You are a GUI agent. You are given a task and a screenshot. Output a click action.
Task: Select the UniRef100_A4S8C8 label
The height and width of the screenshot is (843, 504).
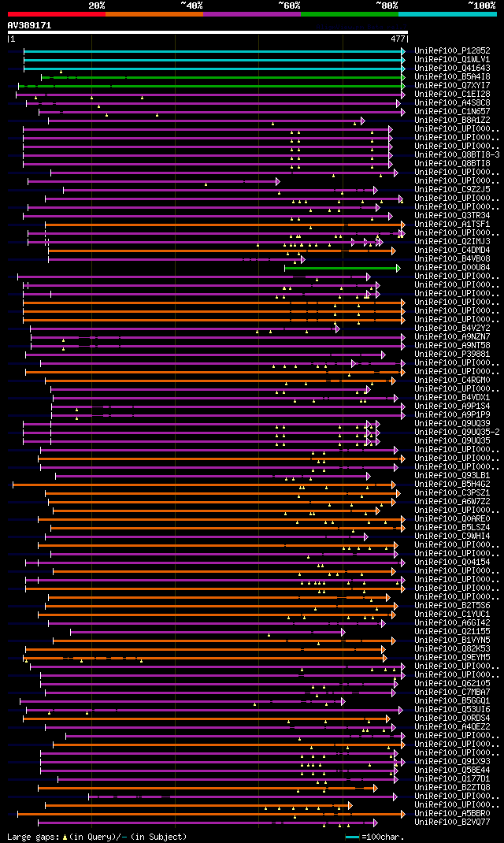(452, 102)
